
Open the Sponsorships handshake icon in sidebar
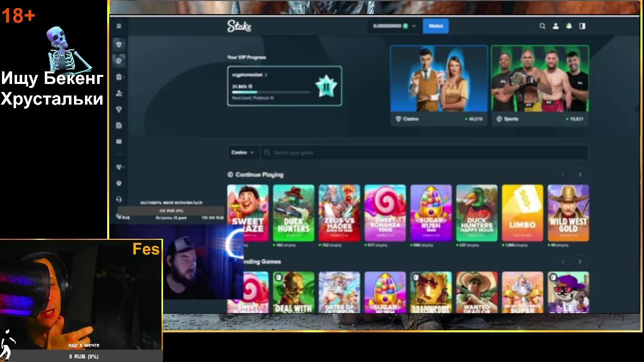coord(119,167)
